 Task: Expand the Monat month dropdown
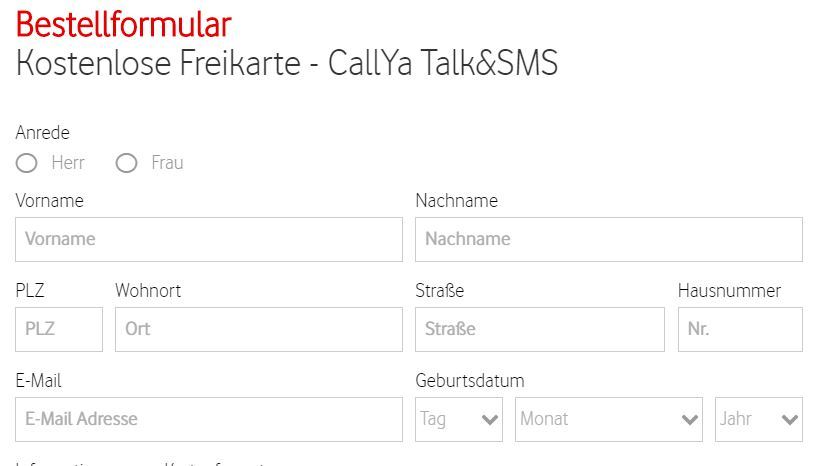coord(609,419)
